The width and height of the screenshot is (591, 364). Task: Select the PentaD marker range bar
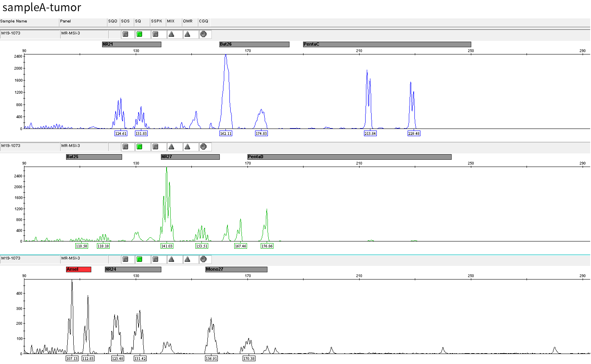click(350, 157)
